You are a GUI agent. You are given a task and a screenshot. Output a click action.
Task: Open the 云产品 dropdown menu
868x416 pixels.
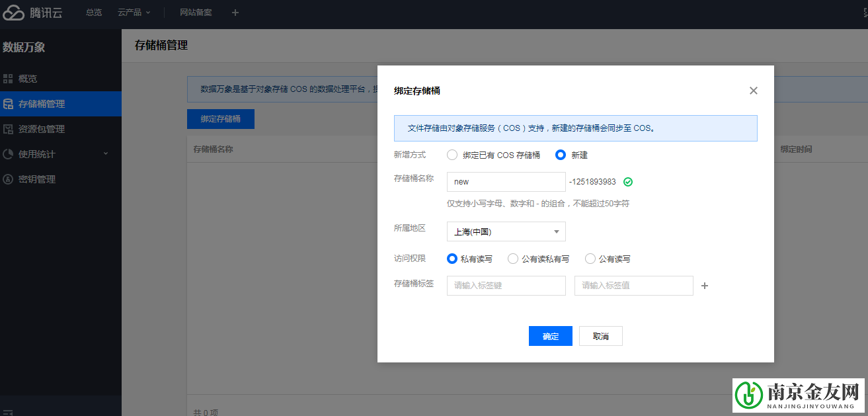(134, 12)
